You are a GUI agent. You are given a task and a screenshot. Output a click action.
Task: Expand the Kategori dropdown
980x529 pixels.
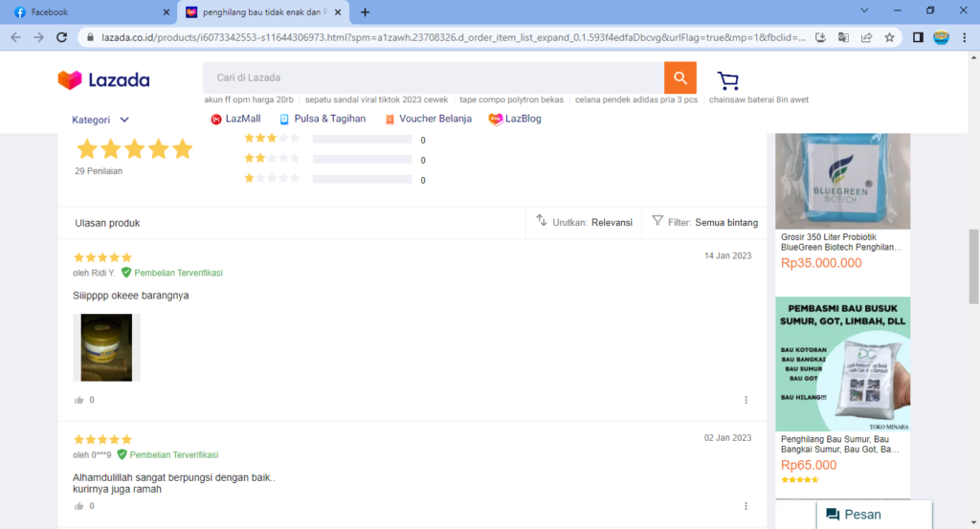(100, 120)
